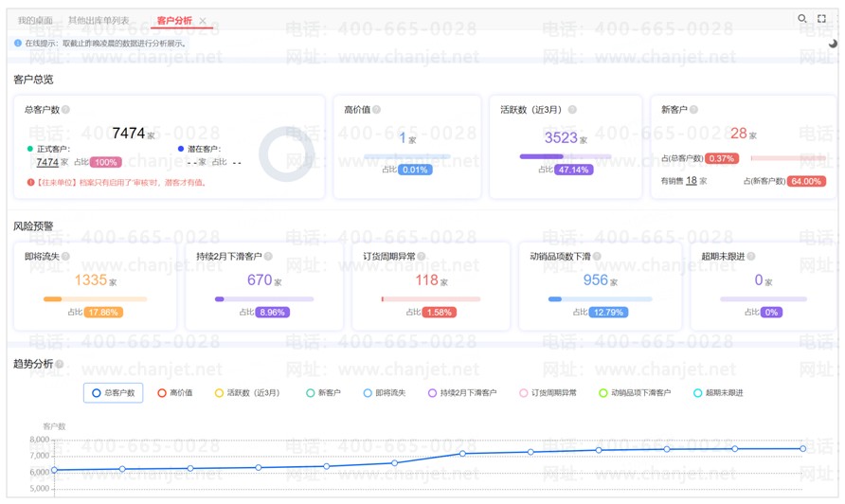
Task: Select the 客户分析 tab
Action: [x=174, y=21]
